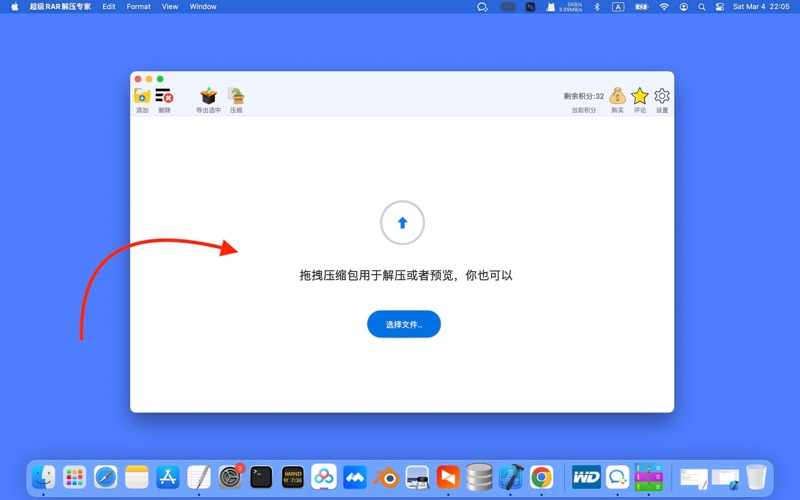Open 设置 (Settings) gear icon

coord(662,96)
